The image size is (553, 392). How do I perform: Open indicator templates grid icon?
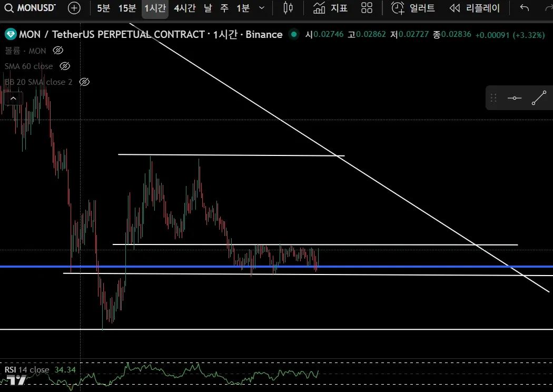pyautogui.click(x=367, y=8)
